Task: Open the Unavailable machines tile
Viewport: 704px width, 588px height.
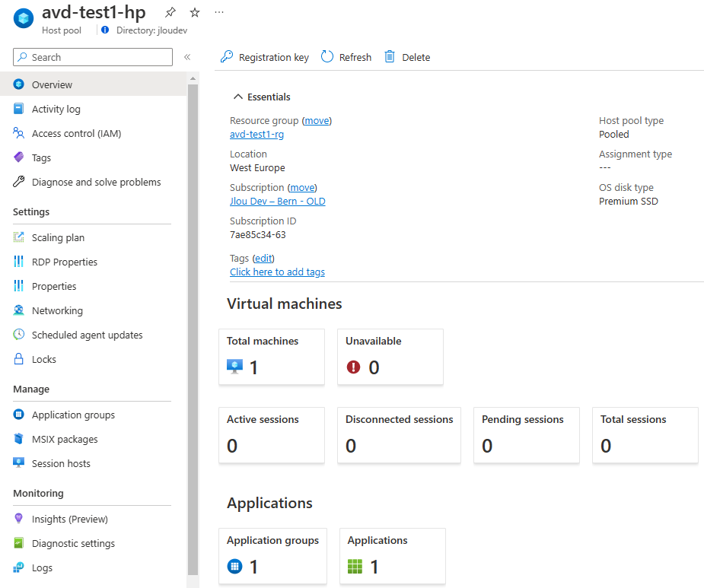Action: 390,357
